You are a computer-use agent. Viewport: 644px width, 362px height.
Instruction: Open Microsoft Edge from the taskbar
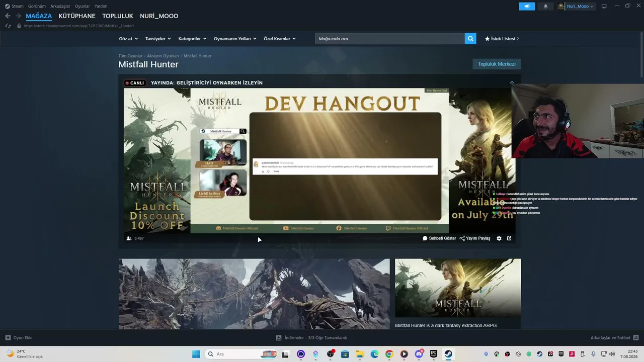[x=374, y=354]
